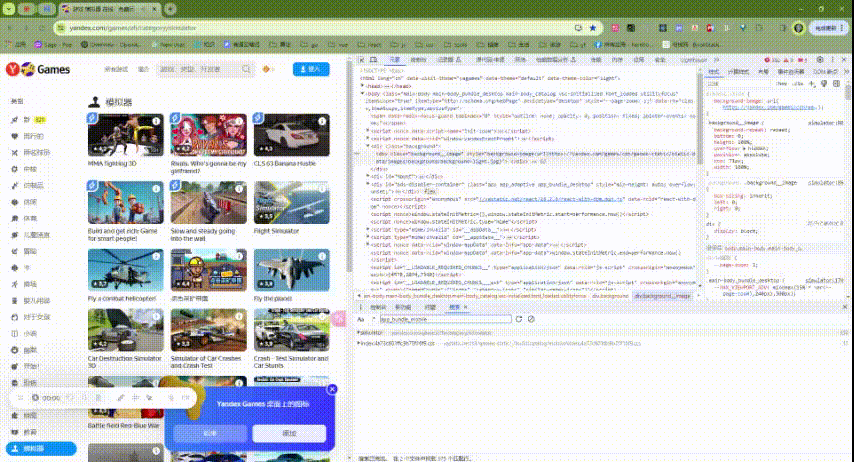Open Fly a combat helicopter game title
Image resolution: width=854 pixels, height=462 pixels.
point(122,299)
